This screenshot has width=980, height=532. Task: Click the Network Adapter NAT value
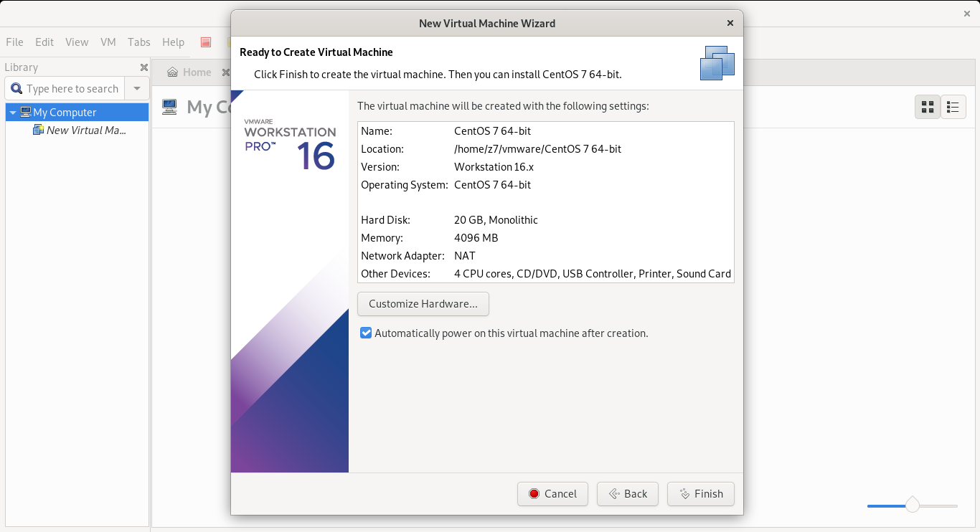[x=465, y=256]
